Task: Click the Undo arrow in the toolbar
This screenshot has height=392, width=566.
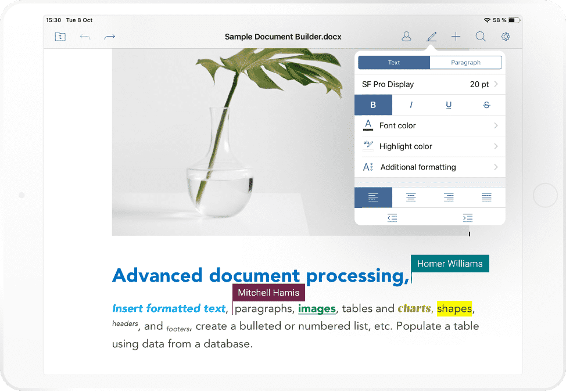Action: tap(85, 36)
